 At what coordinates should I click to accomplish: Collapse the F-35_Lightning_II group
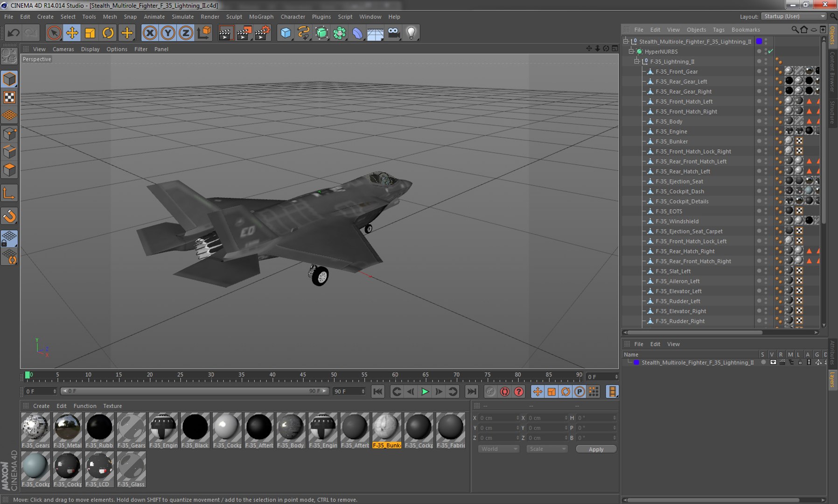[x=637, y=61]
